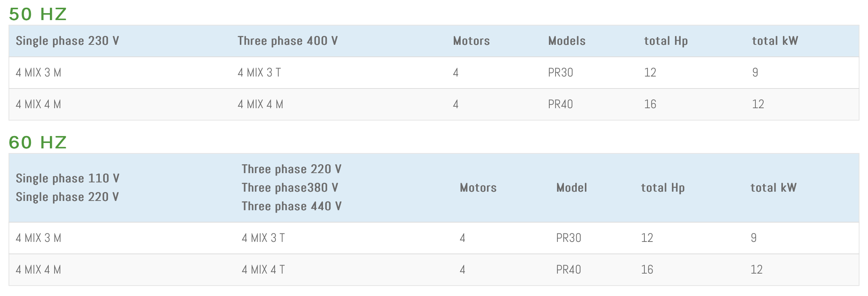Click Motors header in the 50 HZ table
This screenshot has height=296, width=868.
pos(471,41)
